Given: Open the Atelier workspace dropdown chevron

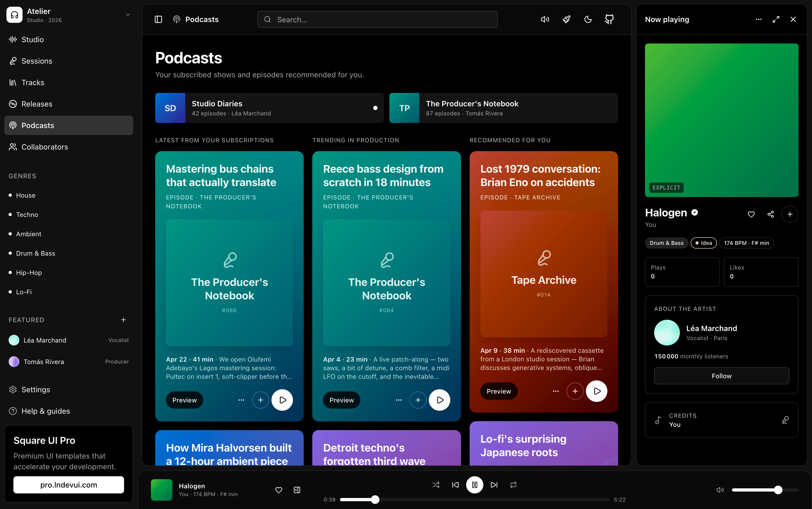Looking at the screenshot, I should 128,15.
